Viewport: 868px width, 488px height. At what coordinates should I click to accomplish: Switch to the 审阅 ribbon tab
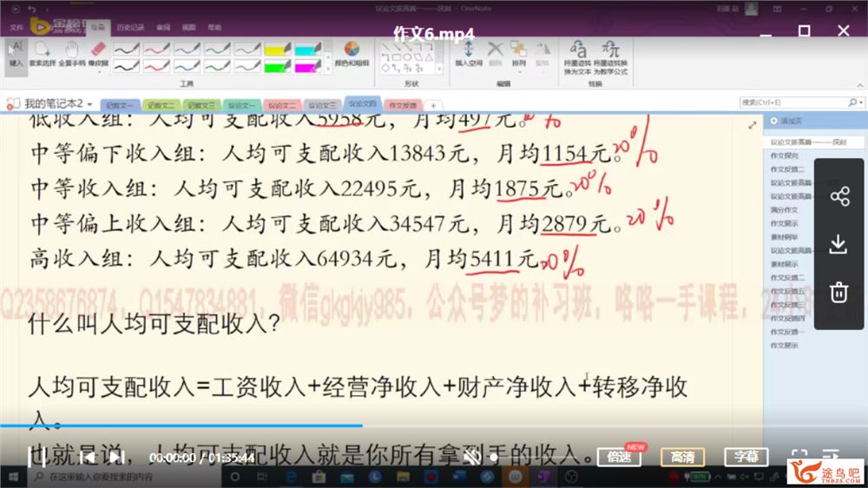(163, 27)
